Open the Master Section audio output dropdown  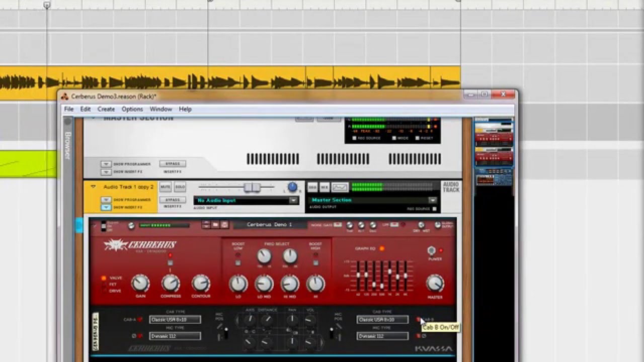[373, 200]
